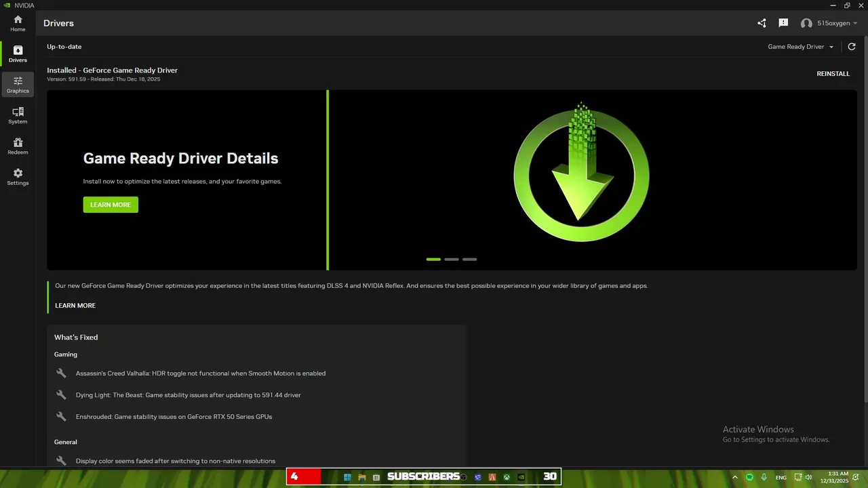Click the Gaming subsection heading
Screen dimensions: 868x488
(66, 354)
